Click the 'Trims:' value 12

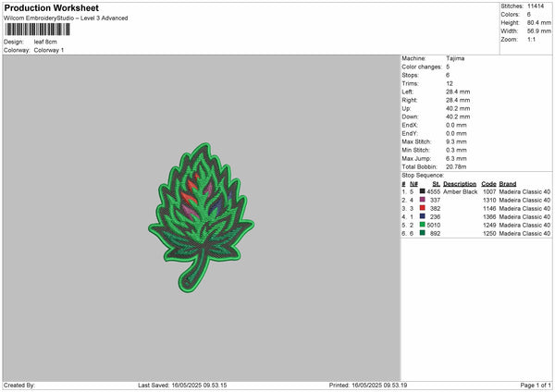450,83
